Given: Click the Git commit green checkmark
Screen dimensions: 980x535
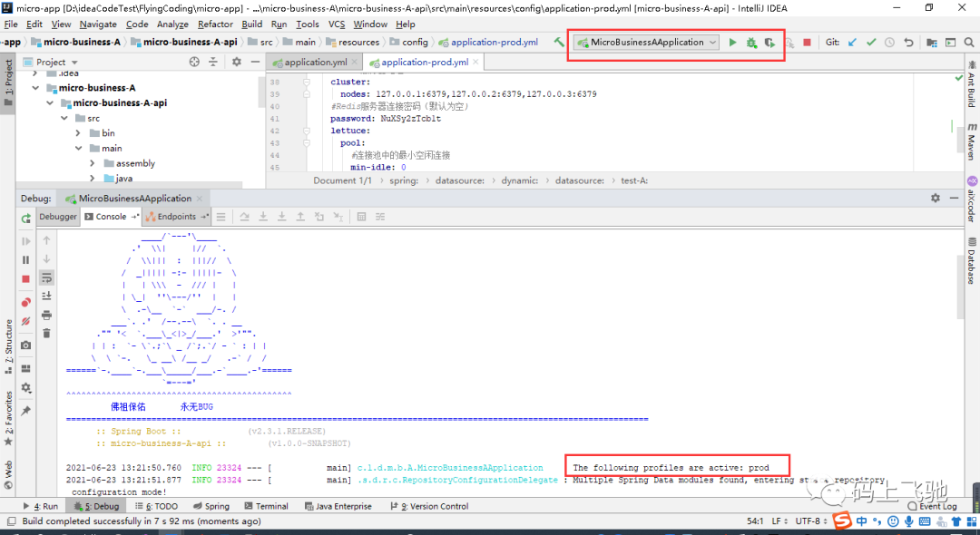Looking at the screenshot, I should pos(871,43).
